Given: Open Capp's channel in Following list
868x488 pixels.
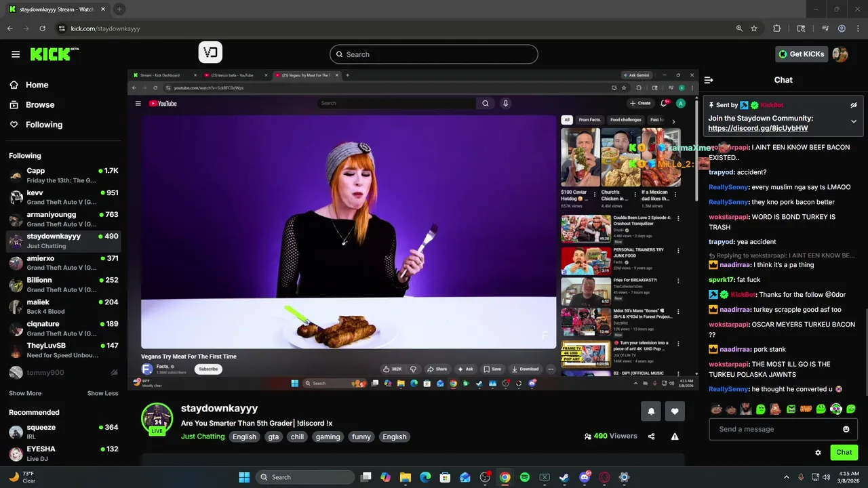Looking at the screenshot, I should point(64,176).
